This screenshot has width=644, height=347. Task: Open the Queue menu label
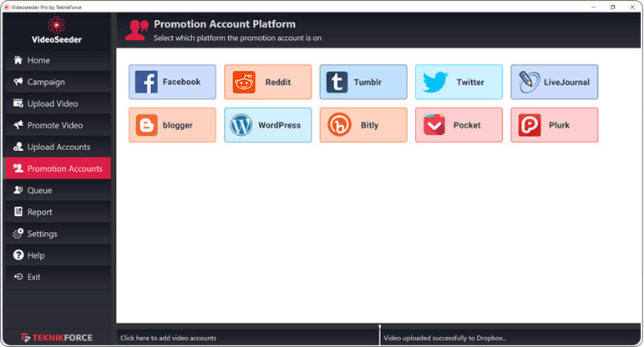(x=39, y=190)
